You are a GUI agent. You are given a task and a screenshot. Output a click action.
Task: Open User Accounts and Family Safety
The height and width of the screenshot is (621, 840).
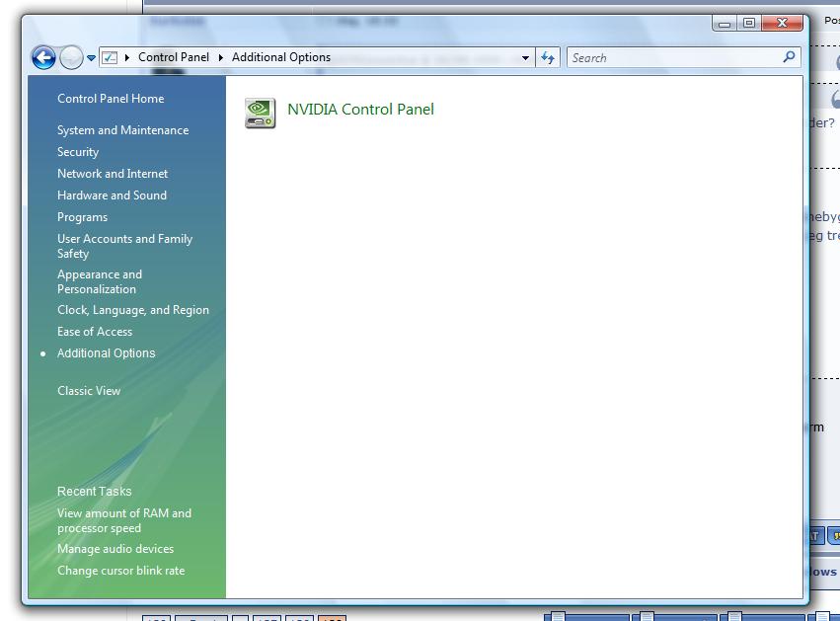point(124,246)
